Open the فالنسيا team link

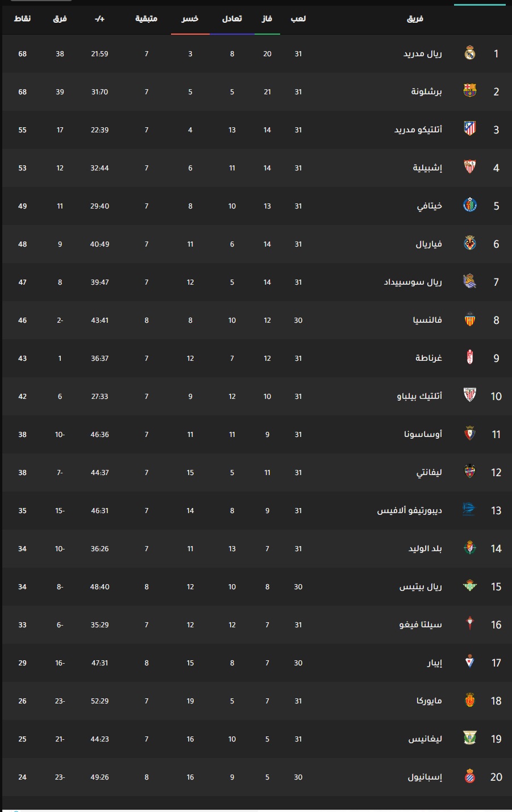[x=427, y=320]
